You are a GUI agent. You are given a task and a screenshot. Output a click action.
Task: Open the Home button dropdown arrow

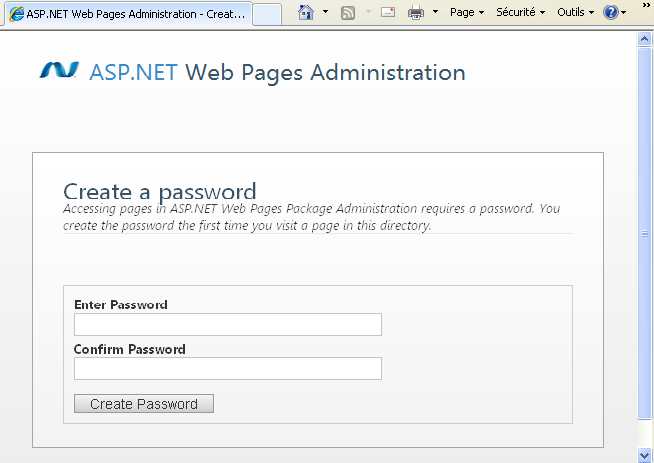click(325, 13)
